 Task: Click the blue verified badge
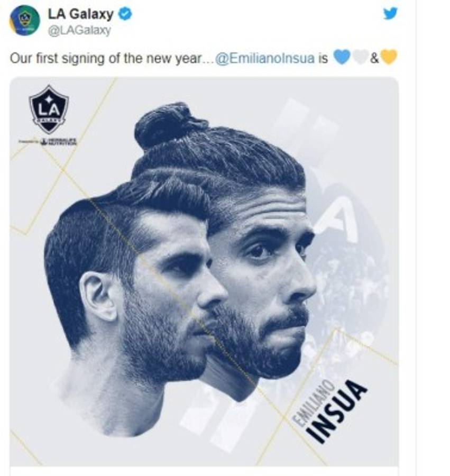click(x=125, y=14)
